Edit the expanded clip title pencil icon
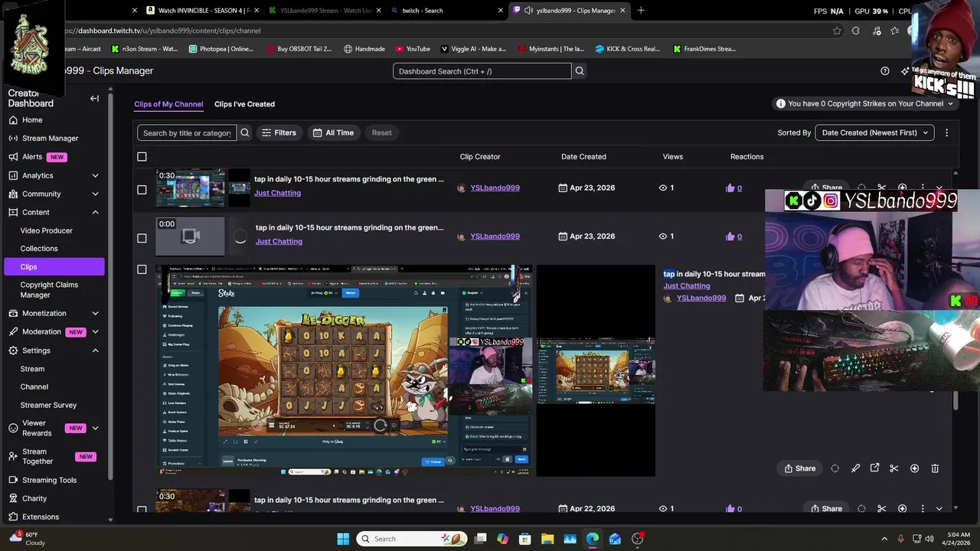This screenshot has height=551, width=980. 855,468
